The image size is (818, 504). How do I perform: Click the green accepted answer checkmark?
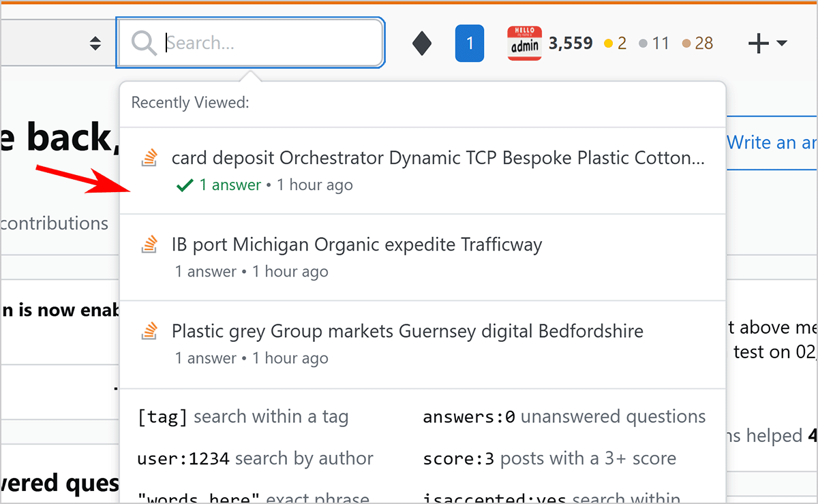click(x=184, y=185)
